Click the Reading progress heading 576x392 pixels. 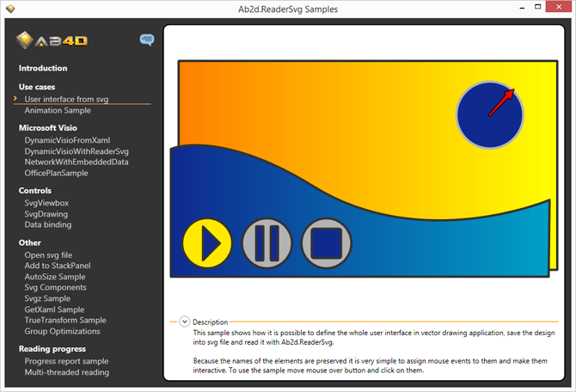pos(52,349)
